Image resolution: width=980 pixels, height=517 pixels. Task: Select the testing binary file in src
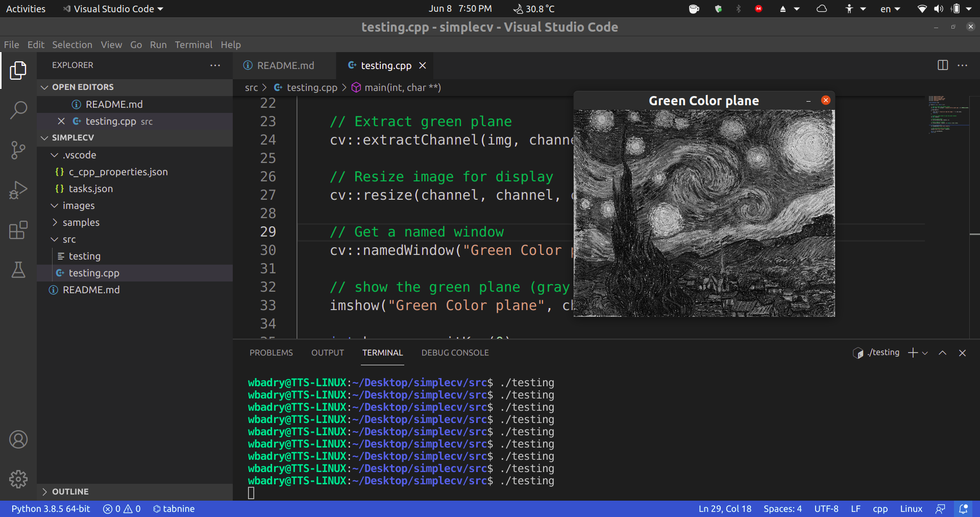pos(135,256)
